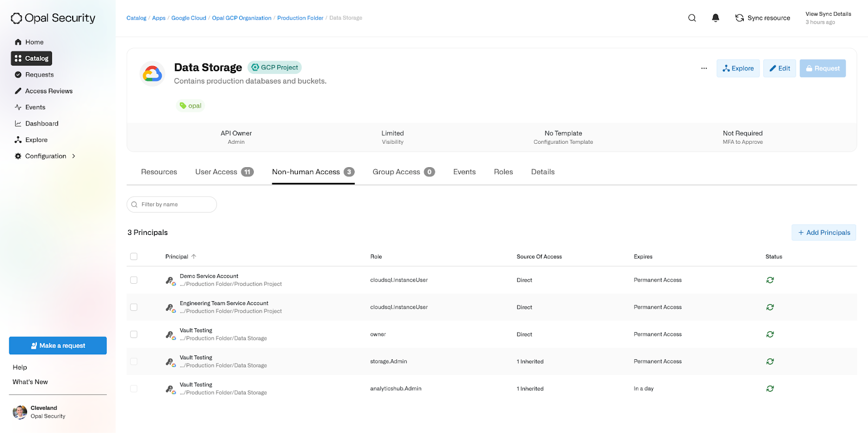Select the Non-human Access tab
Viewport: 868px width, 433px height.
(313, 172)
